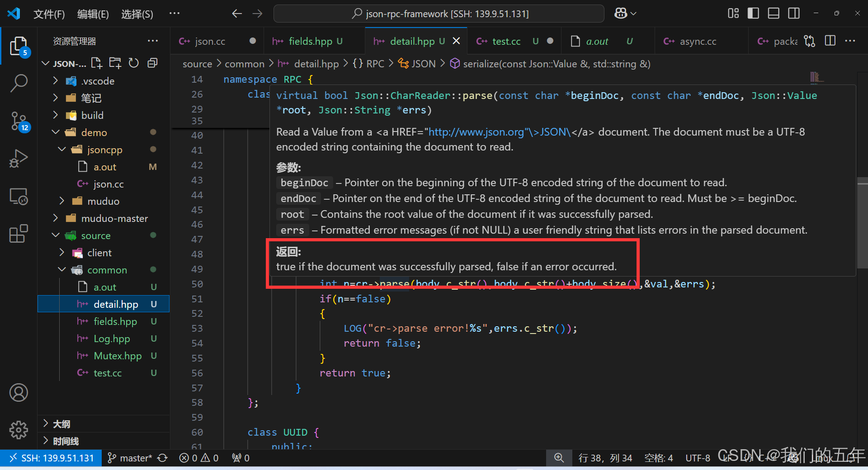
Task: Open Source Control view with 12 badge
Action: pyautogui.click(x=19, y=121)
